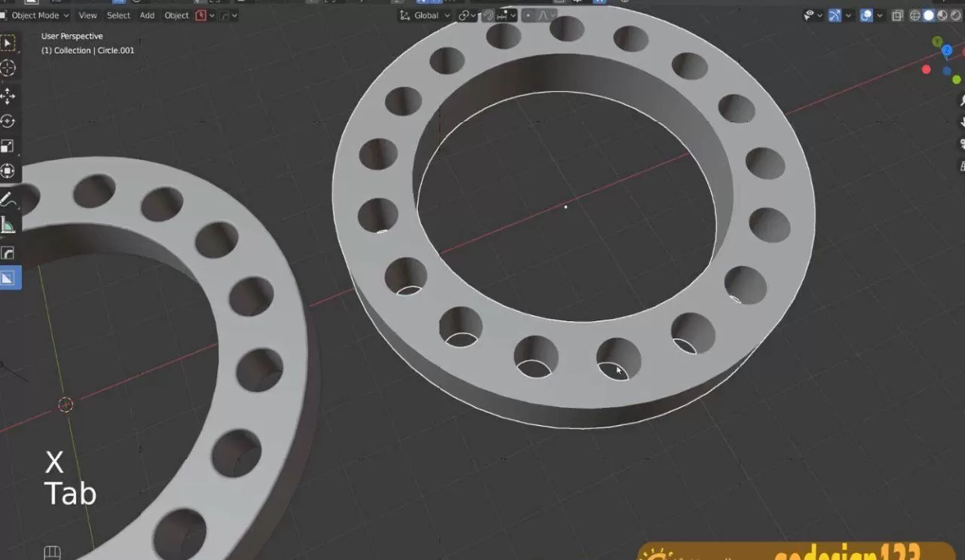This screenshot has height=560, width=965.
Task: Toggle snapping with the magnet icon
Action: click(x=488, y=15)
